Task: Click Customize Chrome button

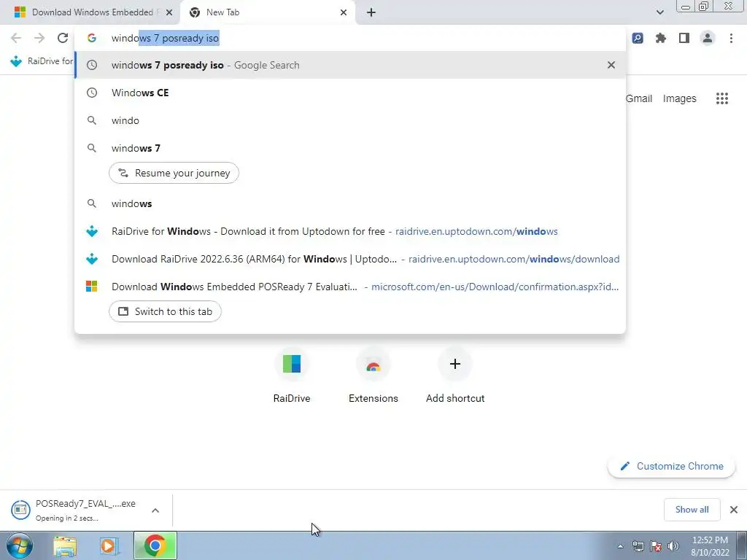Action: [671, 466]
